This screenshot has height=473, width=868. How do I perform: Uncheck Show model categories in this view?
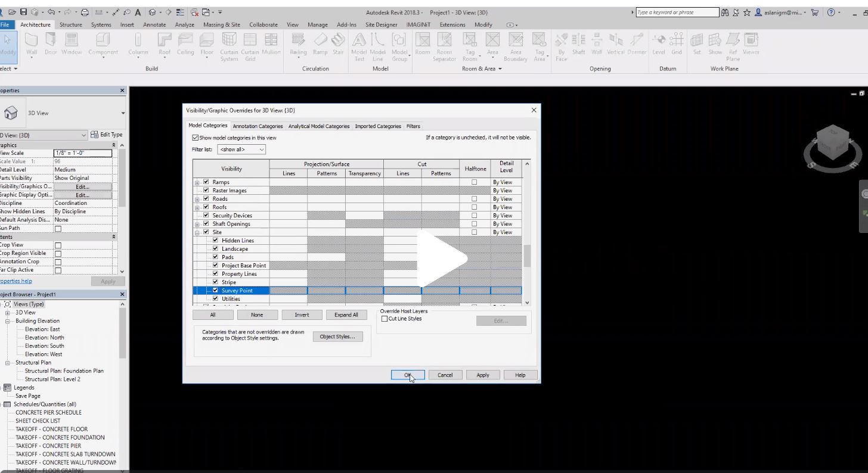[x=195, y=137]
